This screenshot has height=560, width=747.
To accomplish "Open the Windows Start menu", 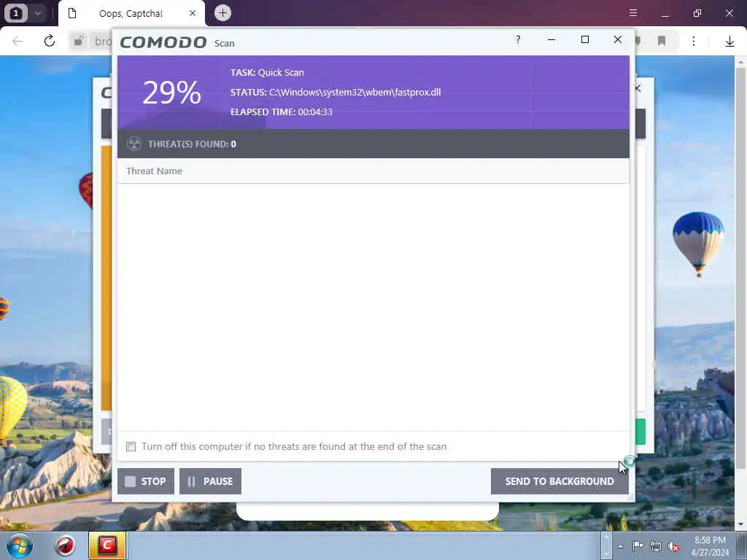I will (20, 545).
